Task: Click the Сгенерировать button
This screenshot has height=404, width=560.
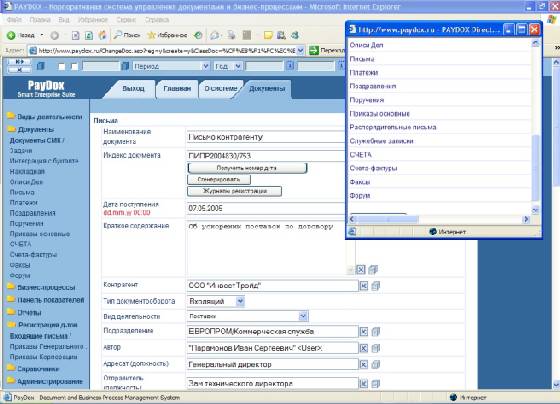Action: 219,179
